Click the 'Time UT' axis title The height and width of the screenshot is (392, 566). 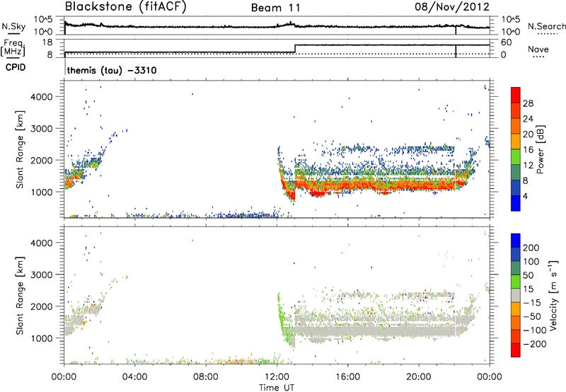click(x=277, y=388)
